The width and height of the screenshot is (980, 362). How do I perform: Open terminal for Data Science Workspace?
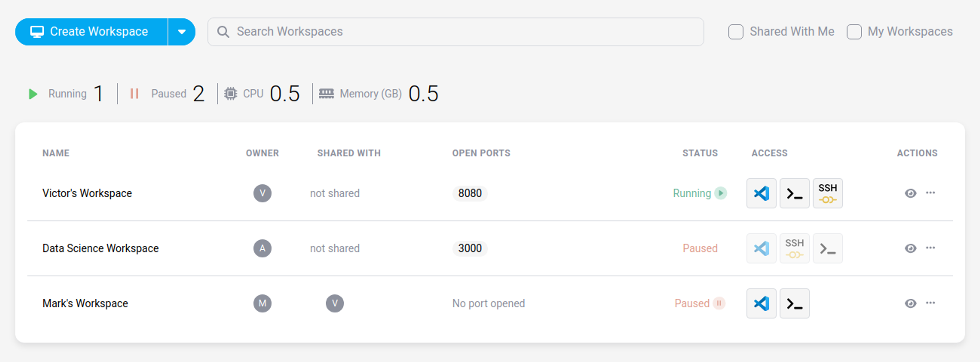(x=827, y=249)
